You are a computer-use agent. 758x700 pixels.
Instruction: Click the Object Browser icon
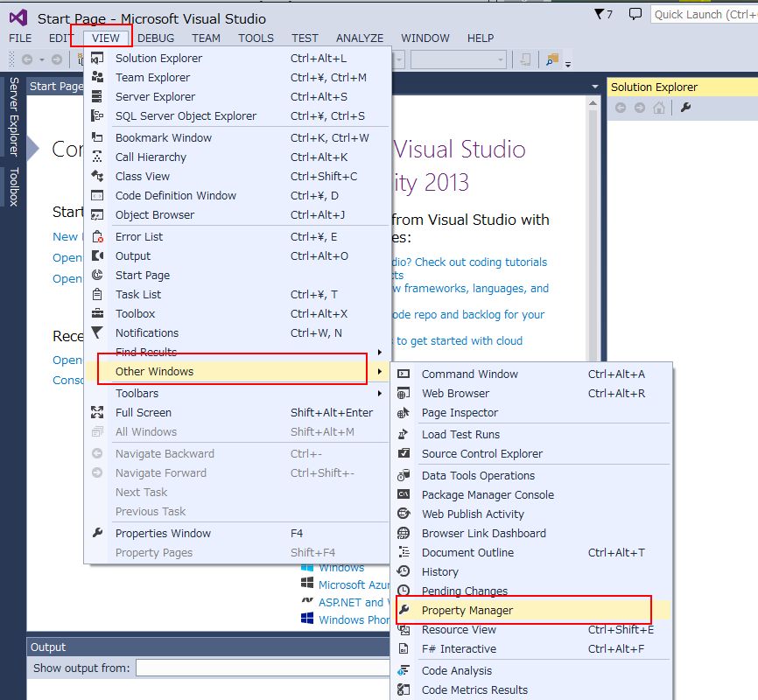click(x=97, y=215)
